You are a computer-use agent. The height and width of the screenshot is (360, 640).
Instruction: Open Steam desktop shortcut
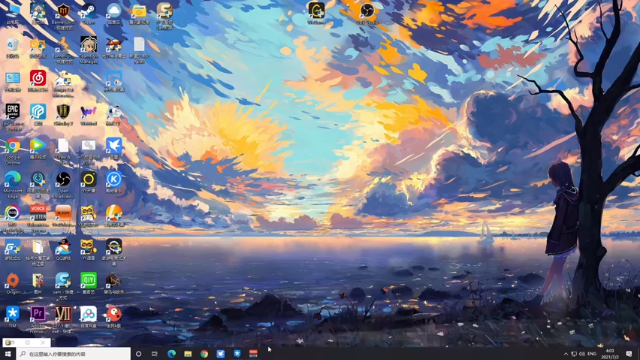[88, 12]
